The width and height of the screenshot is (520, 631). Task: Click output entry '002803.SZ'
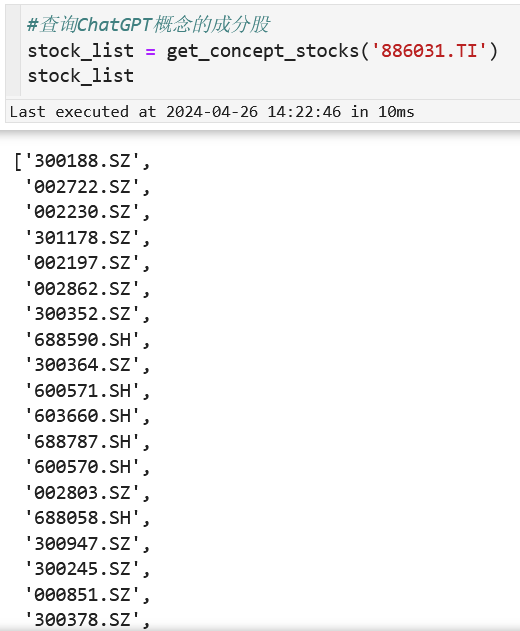coord(82,493)
